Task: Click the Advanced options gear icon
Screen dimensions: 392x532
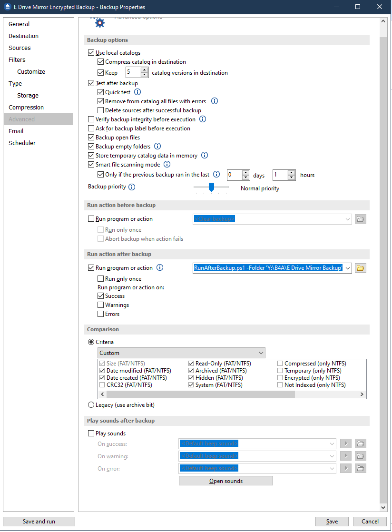Action: (99, 23)
